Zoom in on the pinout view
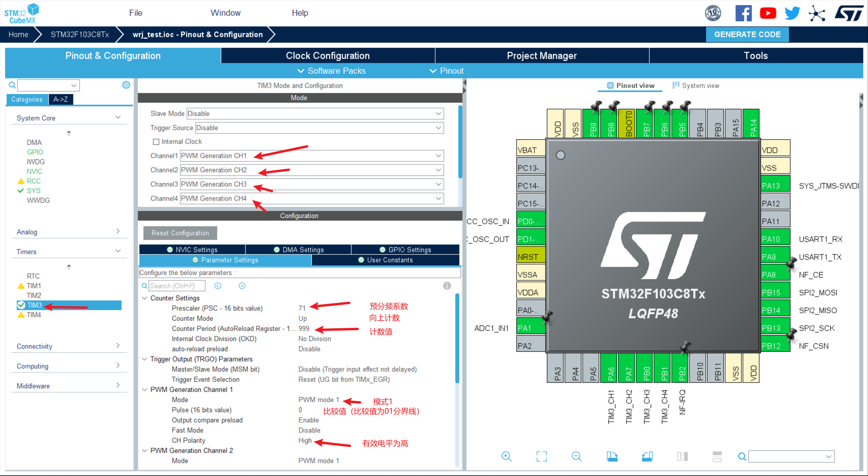This screenshot has height=476, width=868. tap(506, 456)
